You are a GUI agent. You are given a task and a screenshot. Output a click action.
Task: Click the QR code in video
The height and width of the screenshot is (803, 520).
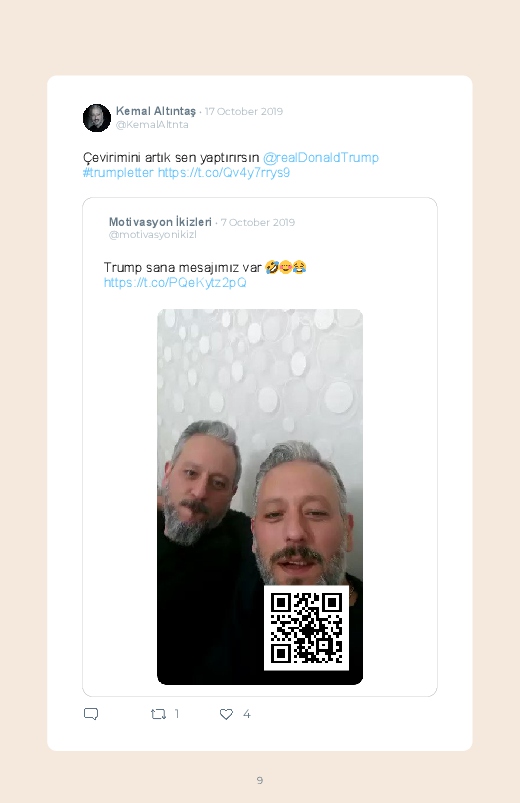pos(306,628)
